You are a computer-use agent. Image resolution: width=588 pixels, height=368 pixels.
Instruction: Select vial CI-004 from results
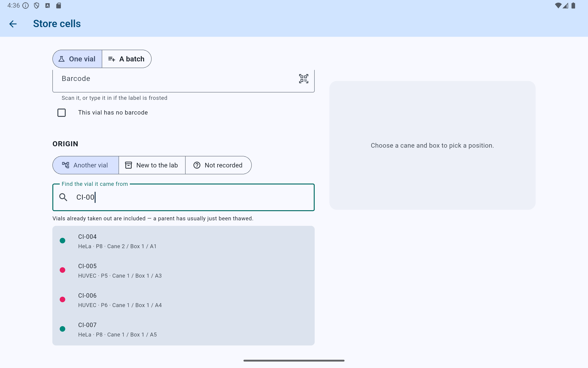coord(184,241)
